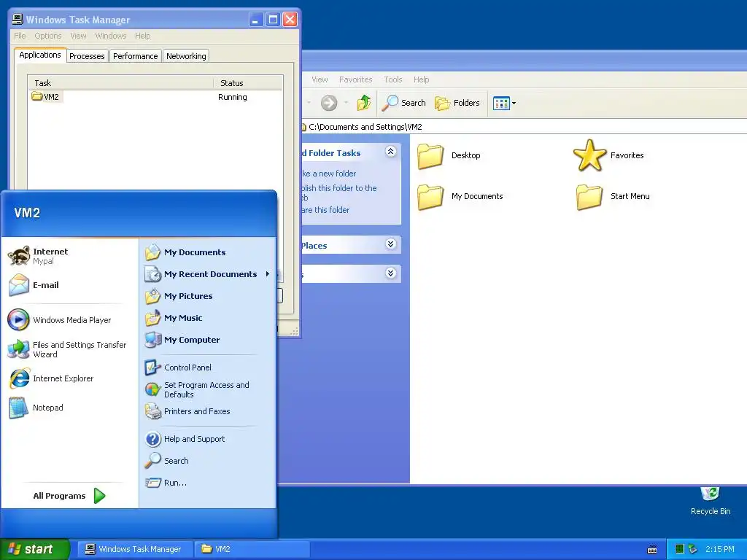Open the Views dropdown in Explorer toolbar
The image size is (747, 560).
(505, 103)
